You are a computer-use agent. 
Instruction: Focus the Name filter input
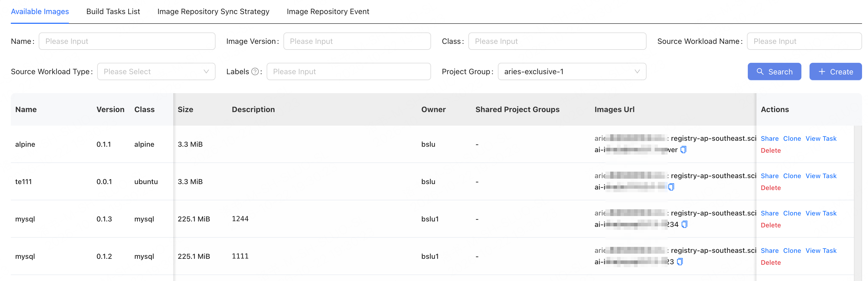pyautogui.click(x=127, y=41)
